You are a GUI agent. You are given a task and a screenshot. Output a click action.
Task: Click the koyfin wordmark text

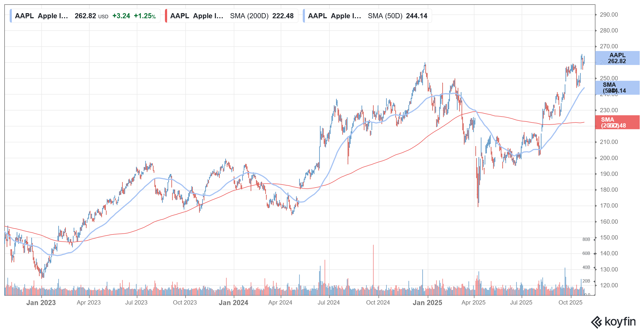coord(620,321)
